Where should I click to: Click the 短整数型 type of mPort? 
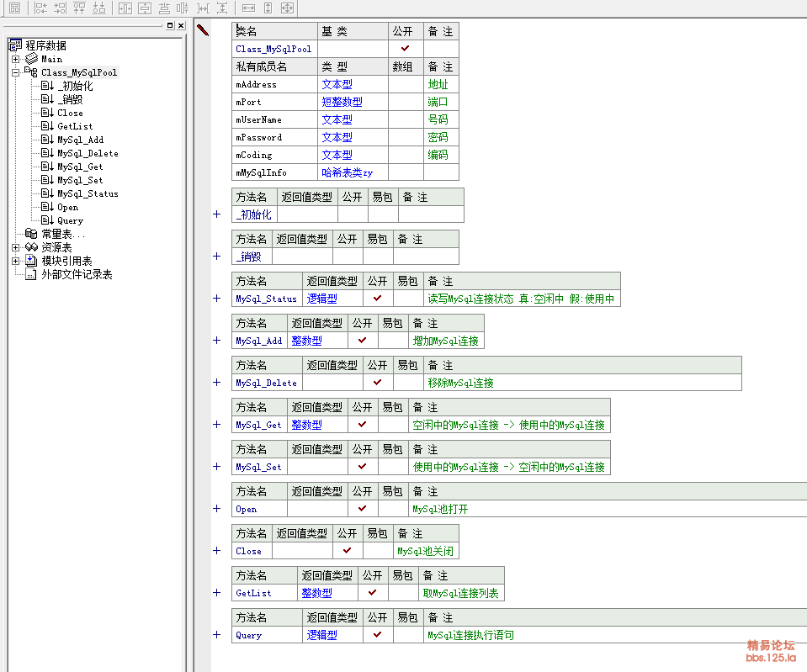[342, 102]
